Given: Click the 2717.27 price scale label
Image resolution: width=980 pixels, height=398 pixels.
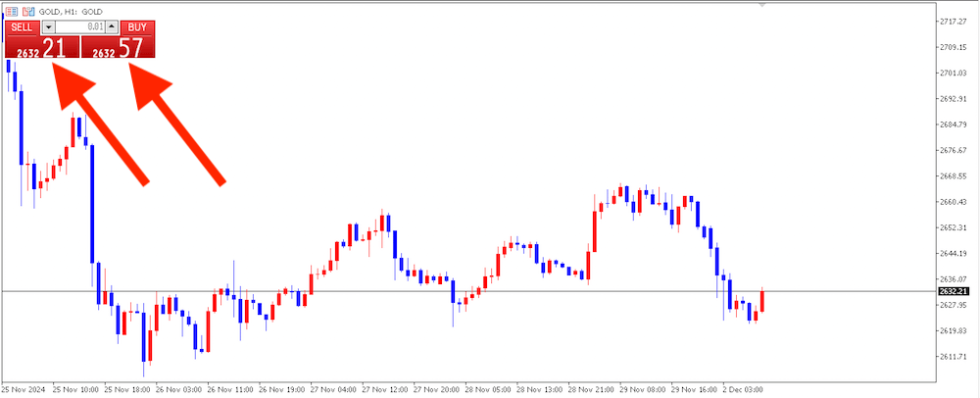Looking at the screenshot, I should click(x=953, y=21).
